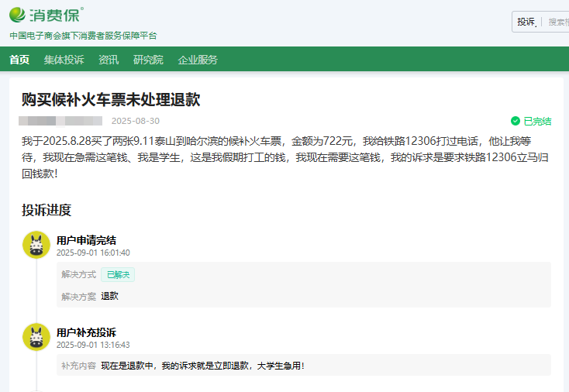Image resolution: width=569 pixels, height=392 pixels.
Task: Switch to the 资讯 navigation item
Action: click(109, 60)
